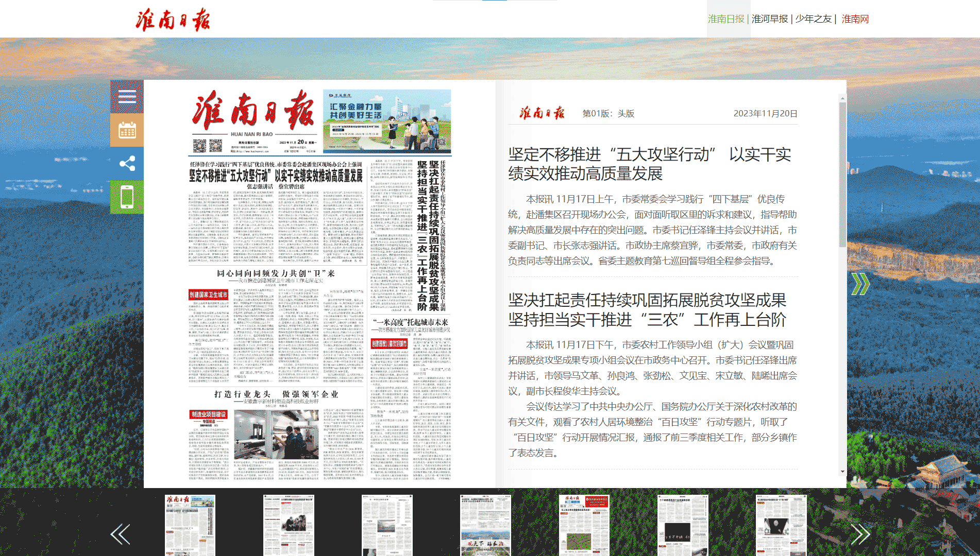Click the article “一米高度”托起城市未来 on page image
Image resolution: width=980 pixels, height=556 pixels.
411,322
